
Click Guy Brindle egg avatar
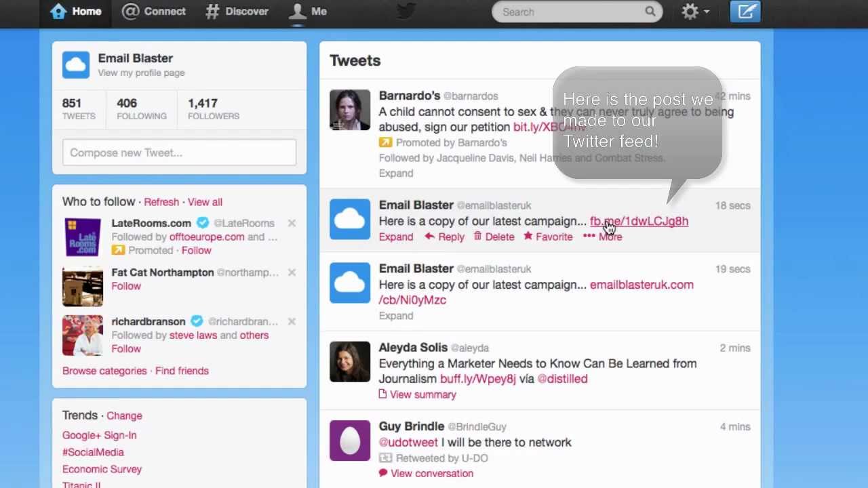pyautogui.click(x=350, y=441)
